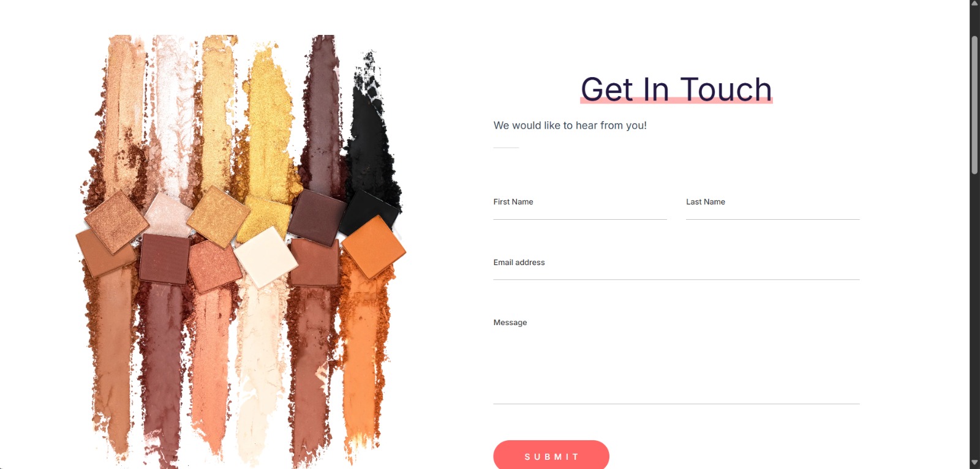Click the Message field label
The image size is (980, 469).
(x=510, y=323)
